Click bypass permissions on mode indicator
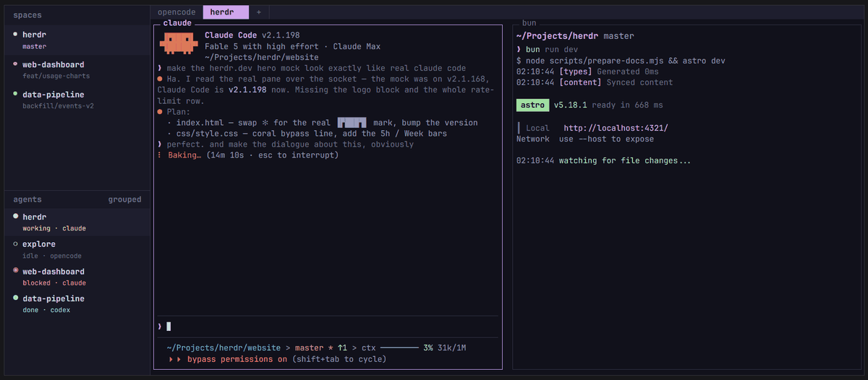The height and width of the screenshot is (380, 868). coord(237,359)
